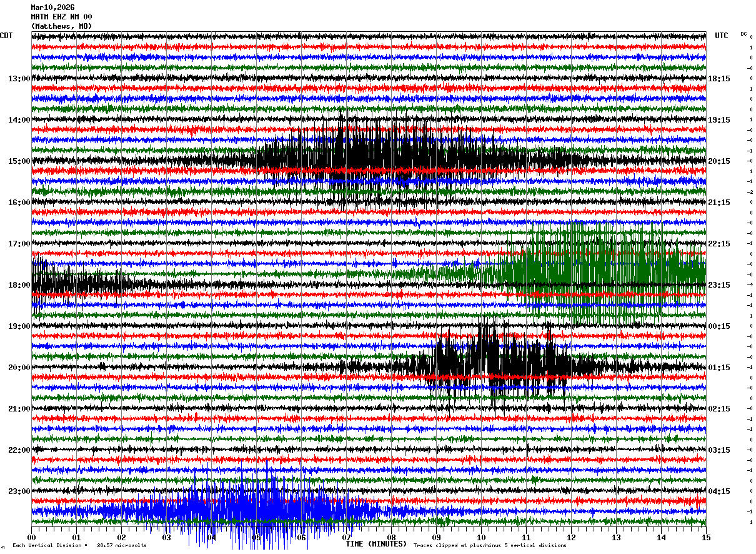Click the DC column header
This screenshot has height=554, width=756.
click(744, 34)
